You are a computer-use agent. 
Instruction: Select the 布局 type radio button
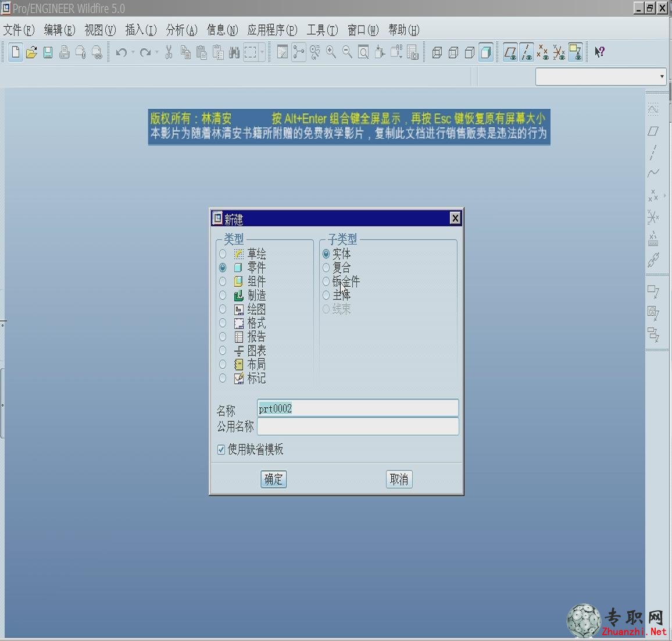click(x=223, y=364)
